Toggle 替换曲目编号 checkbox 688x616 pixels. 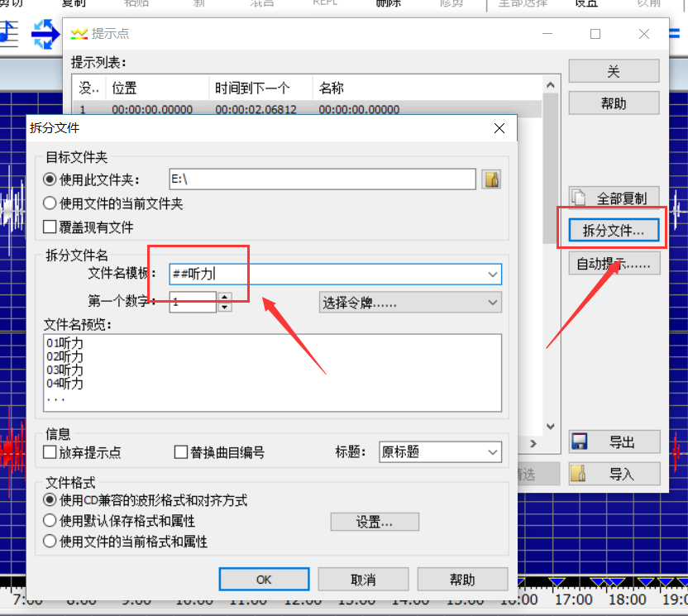[x=181, y=452]
